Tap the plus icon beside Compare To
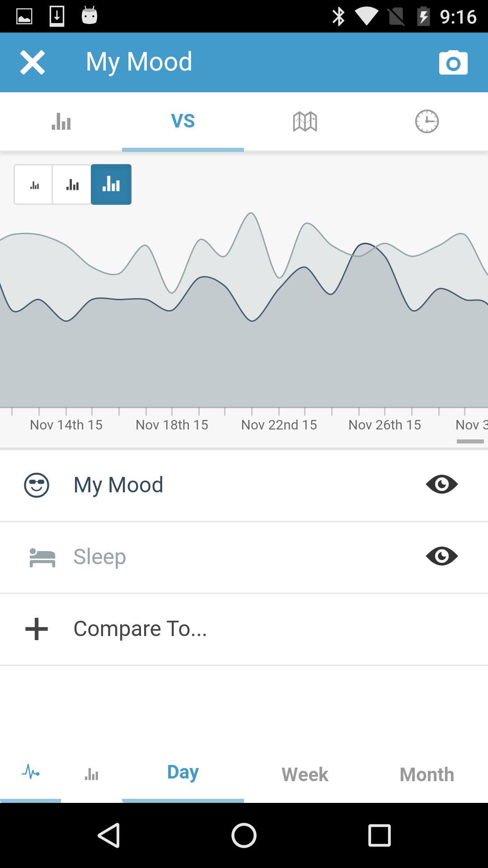 (37, 629)
